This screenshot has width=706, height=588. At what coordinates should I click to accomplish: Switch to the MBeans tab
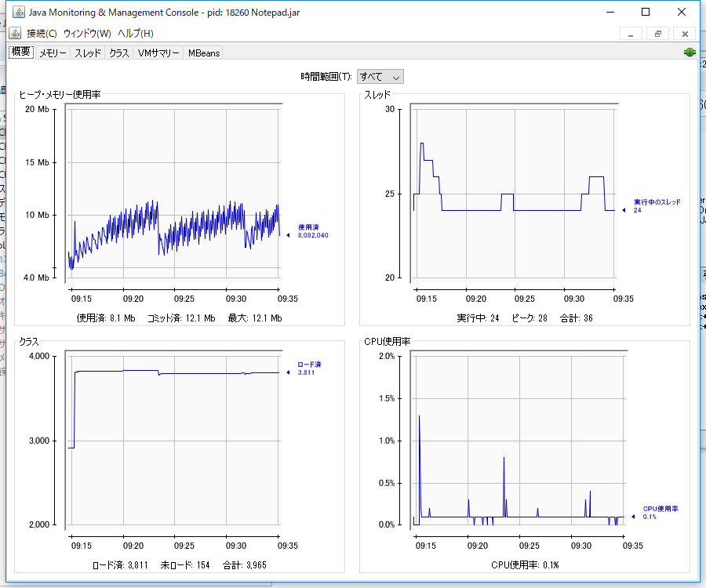pos(204,53)
